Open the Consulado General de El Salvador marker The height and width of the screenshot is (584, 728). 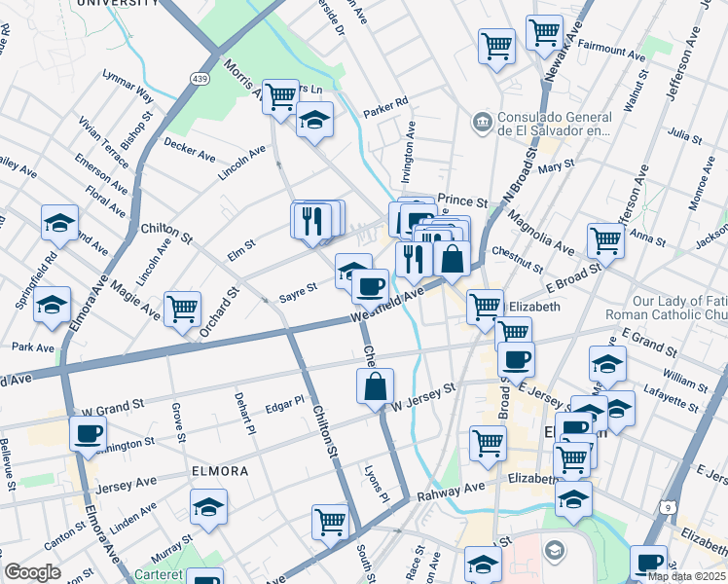point(482,122)
